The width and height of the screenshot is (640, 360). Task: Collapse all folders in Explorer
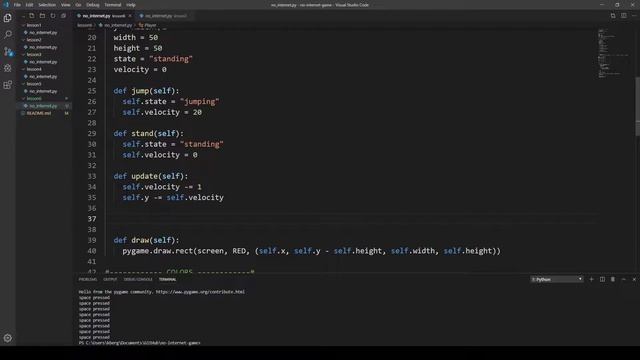tap(63, 16)
